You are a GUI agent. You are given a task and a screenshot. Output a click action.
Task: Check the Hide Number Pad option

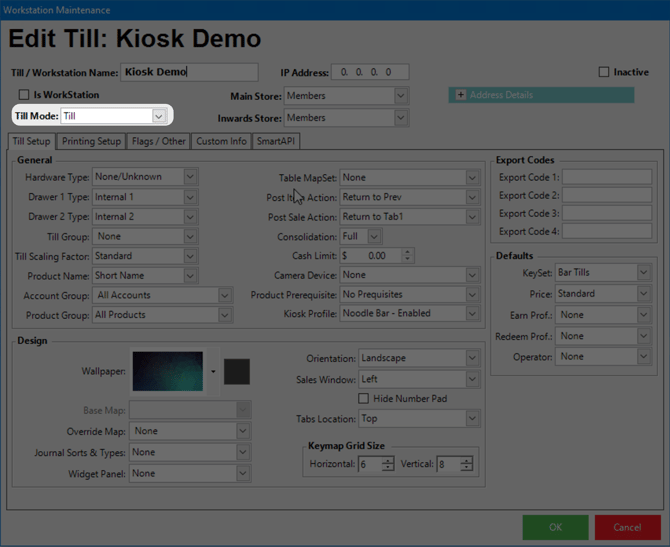pyautogui.click(x=363, y=398)
